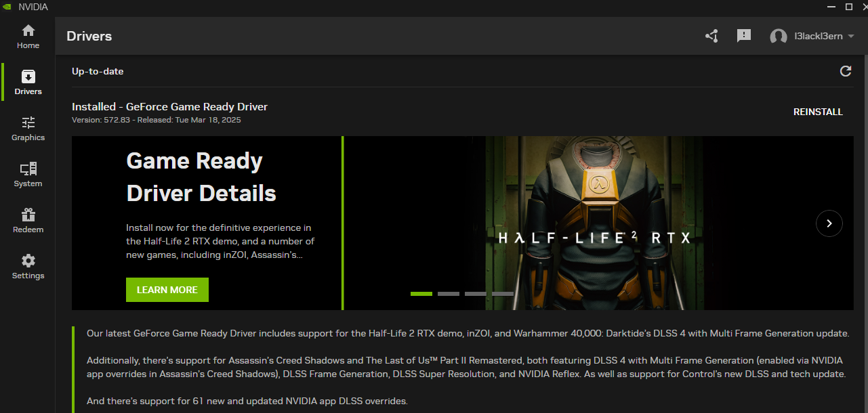Click the REINSTALL driver button
This screenshot has width=868, height=413.
click(818, 112)
